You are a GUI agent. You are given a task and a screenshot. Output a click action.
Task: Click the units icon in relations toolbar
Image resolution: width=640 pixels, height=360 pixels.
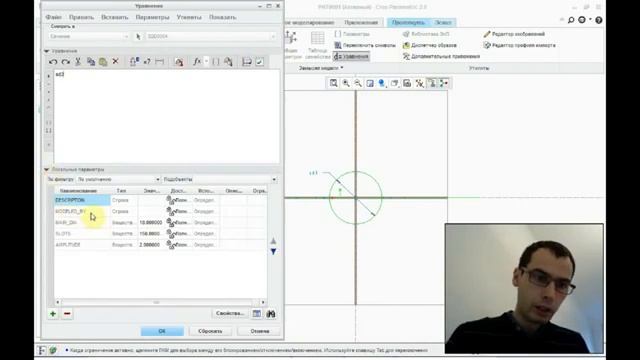(x=179, y=62)
